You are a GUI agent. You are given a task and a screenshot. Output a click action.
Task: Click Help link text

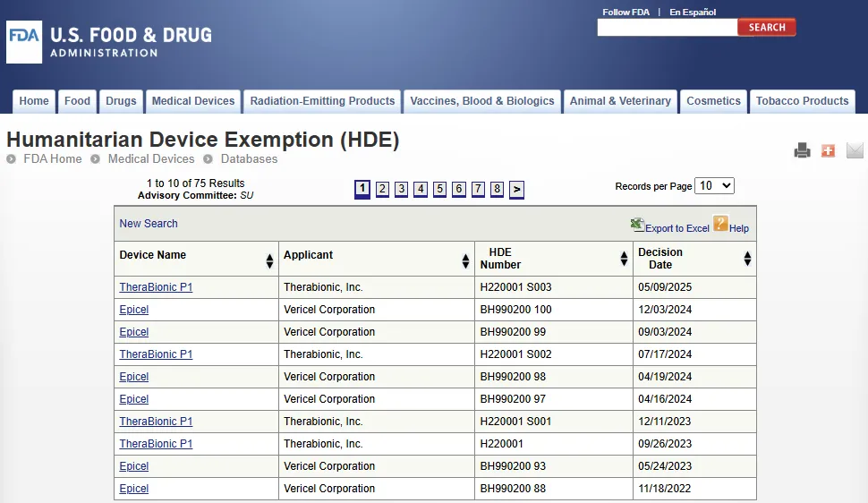738,228
